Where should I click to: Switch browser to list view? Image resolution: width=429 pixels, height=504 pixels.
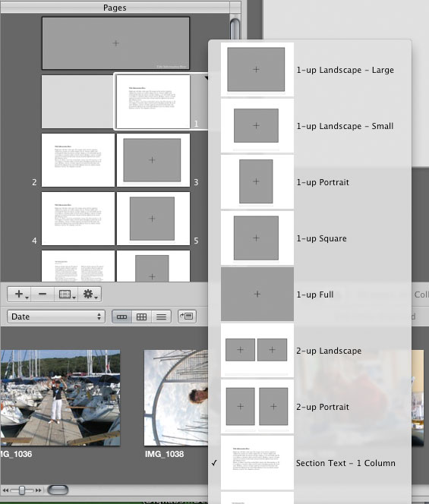(x=162, y=317)
